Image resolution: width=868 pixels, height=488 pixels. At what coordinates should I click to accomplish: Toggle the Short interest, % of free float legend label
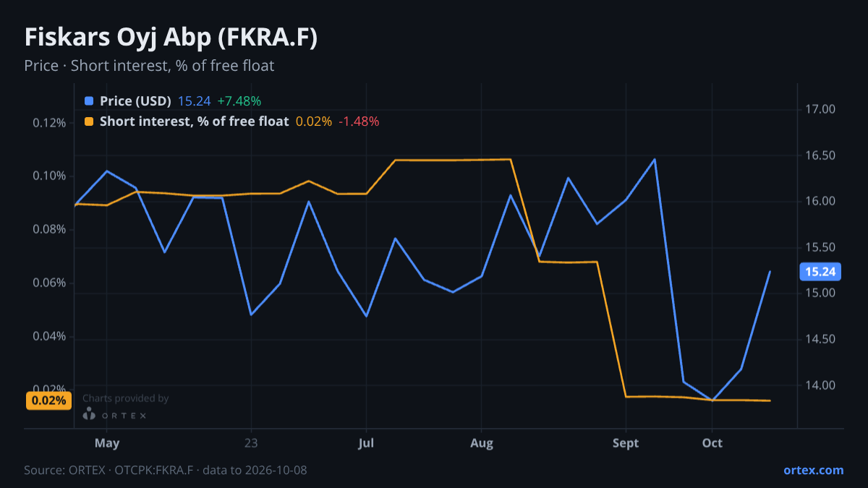pyautogui.click(x=195, y=121)
